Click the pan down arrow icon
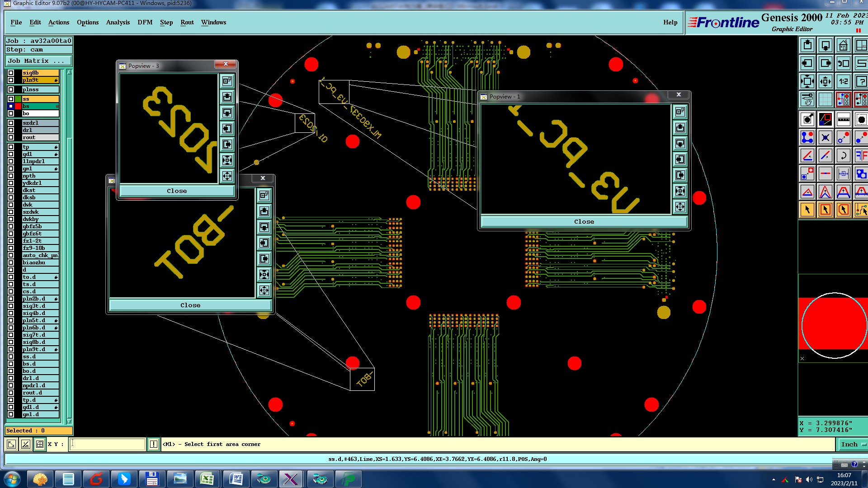This screenshot has width=868, height=488. pos(826,45)
